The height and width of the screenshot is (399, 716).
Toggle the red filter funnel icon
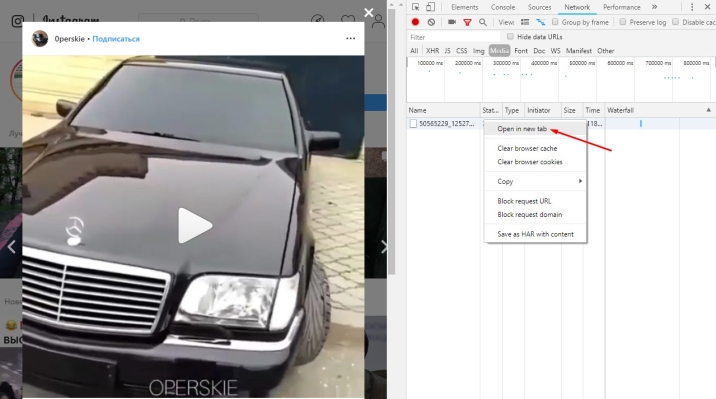[x=467, y=22]
